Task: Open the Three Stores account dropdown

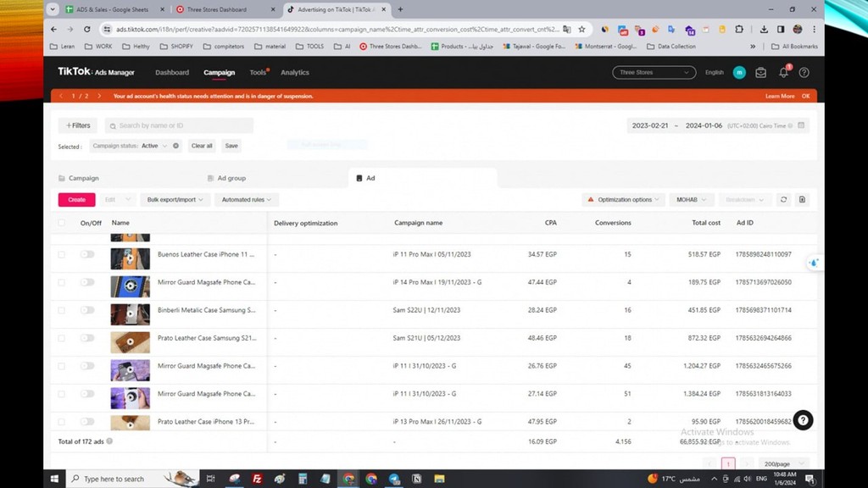Action: coord(654,73)
